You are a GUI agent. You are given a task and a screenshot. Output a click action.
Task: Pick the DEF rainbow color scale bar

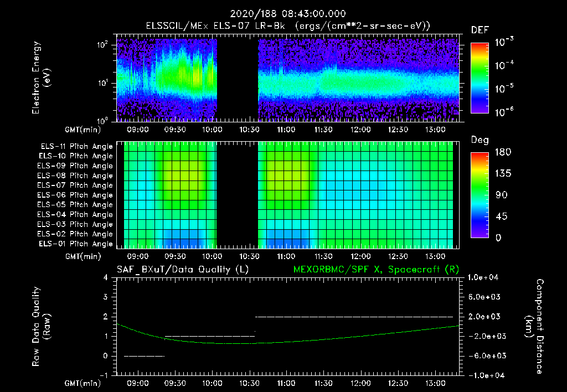click(x=480, y=78)
